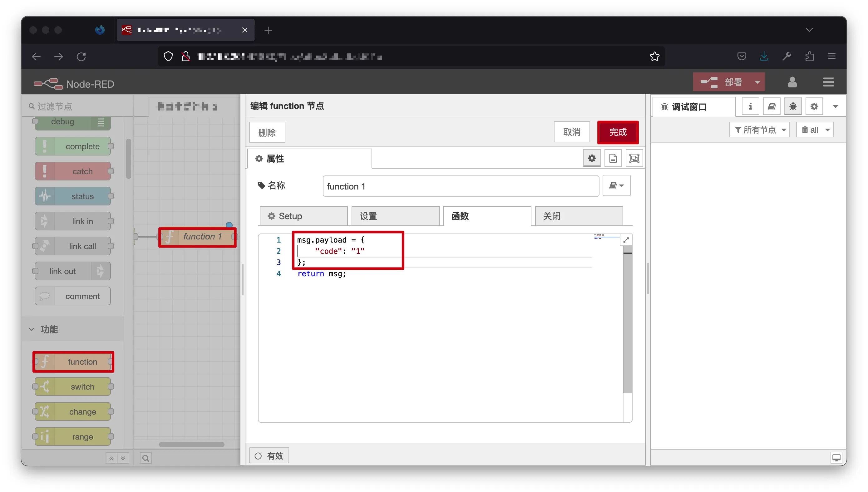Open debug in separate window icon
Screen dimensions: 868x492
point(836,458)
